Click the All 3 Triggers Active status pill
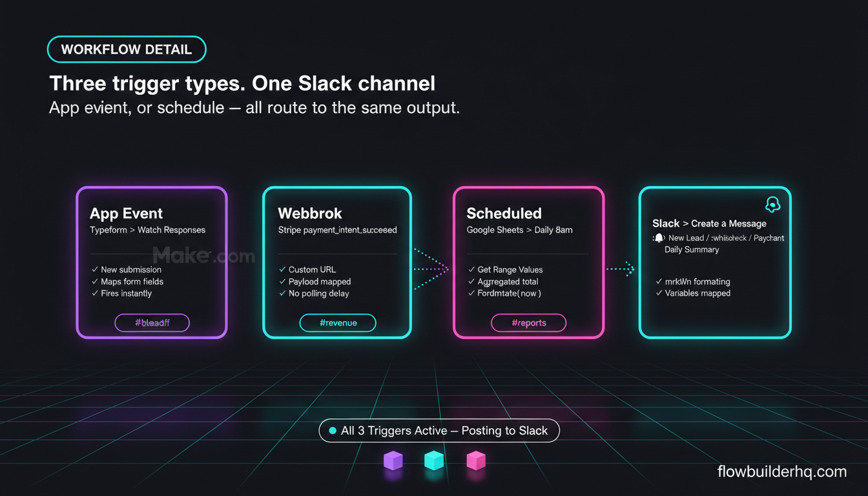 (x=439, y=431)
